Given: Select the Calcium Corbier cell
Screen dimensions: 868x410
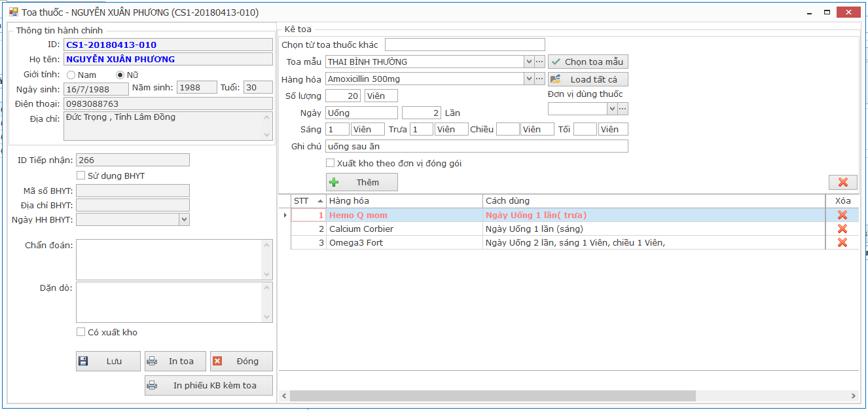Looking at the screenshot, I should click(x=405, y=229).
